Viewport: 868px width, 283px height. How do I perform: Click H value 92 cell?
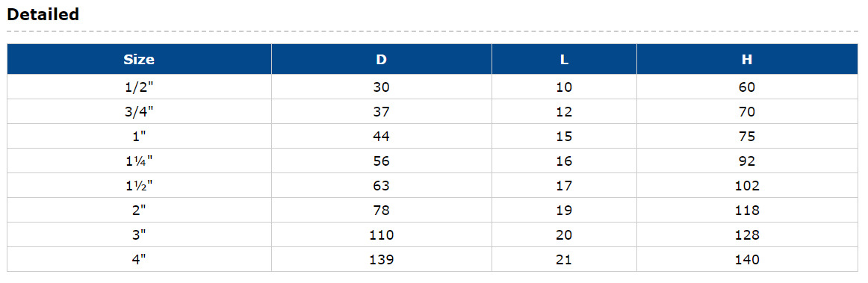click(747, 161)
